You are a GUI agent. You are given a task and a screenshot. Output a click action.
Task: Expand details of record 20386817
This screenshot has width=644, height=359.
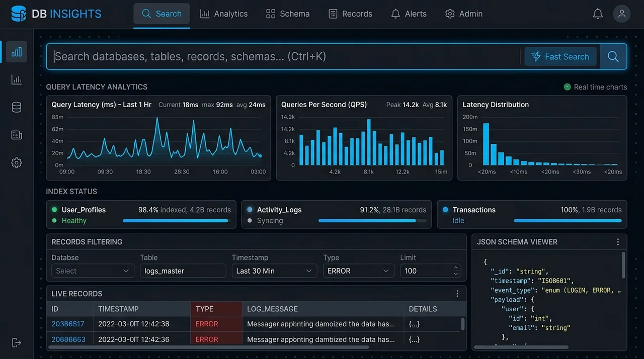pos(414,324)
